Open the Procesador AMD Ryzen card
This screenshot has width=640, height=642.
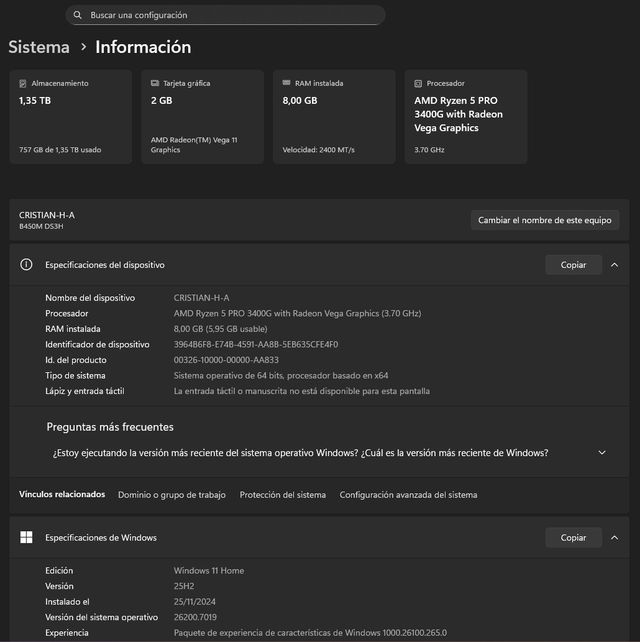pos(466,117)
